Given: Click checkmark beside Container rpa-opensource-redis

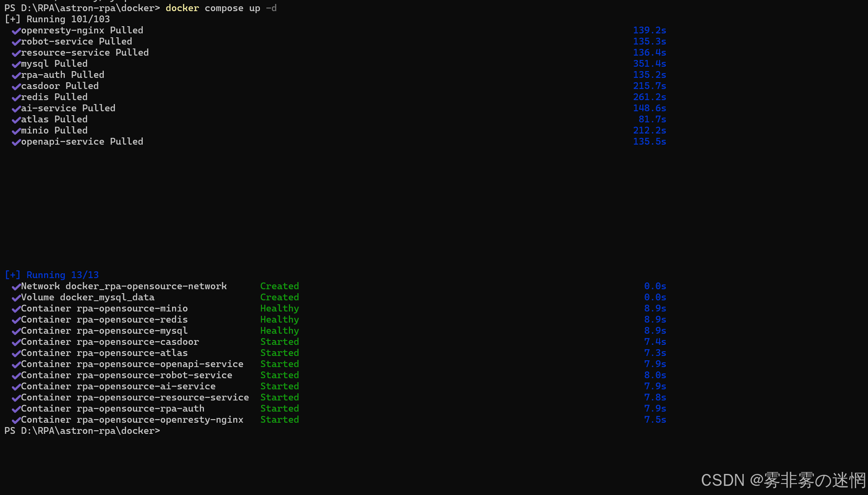Looking at the screenshot, I should tap(16, 320).
